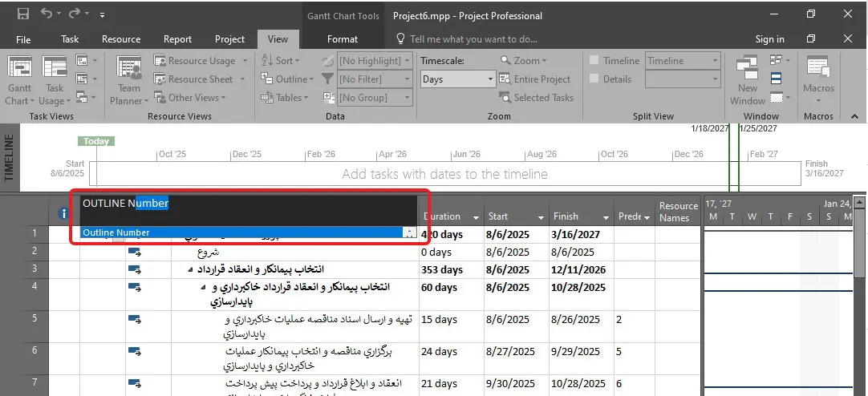Open the No Filter combo box

coord(375,79)
